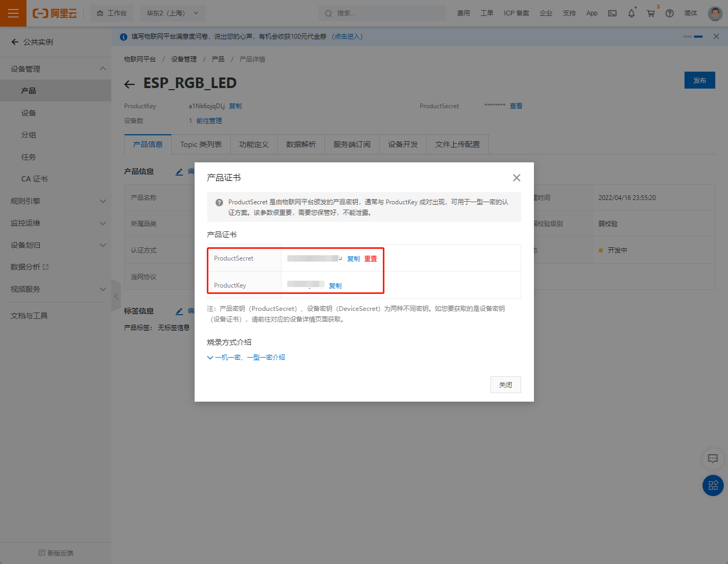Screen dimensions: 728x564
Task: Switch to the 产品信息 tab
Action: [x=148, y=144]
